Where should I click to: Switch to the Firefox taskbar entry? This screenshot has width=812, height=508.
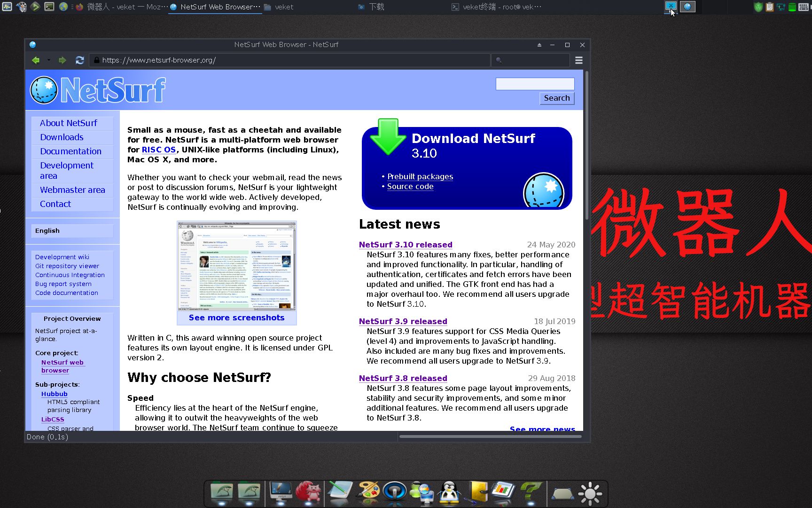click(121, 7)
